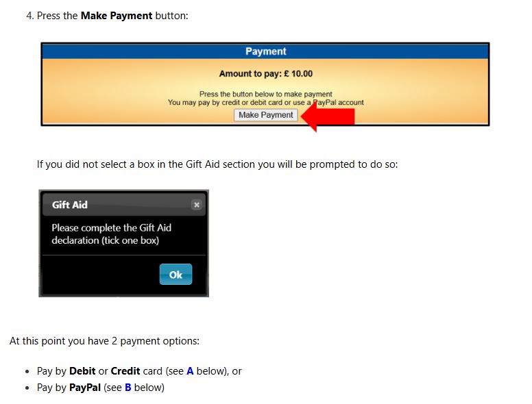Click the bold word PayPal in bullet list
This screenshot has height=404, width=532.
click(x=85, y=387)
